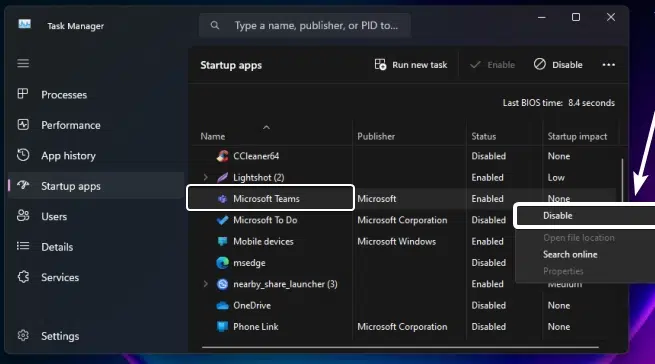Select the Microsoft Teams icon
The image size is (655, 364).
(x=223, y=199)
